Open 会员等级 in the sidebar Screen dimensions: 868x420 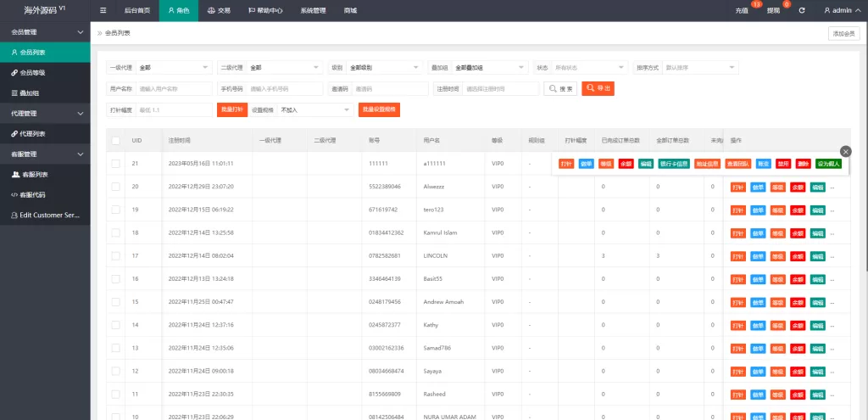33,72
